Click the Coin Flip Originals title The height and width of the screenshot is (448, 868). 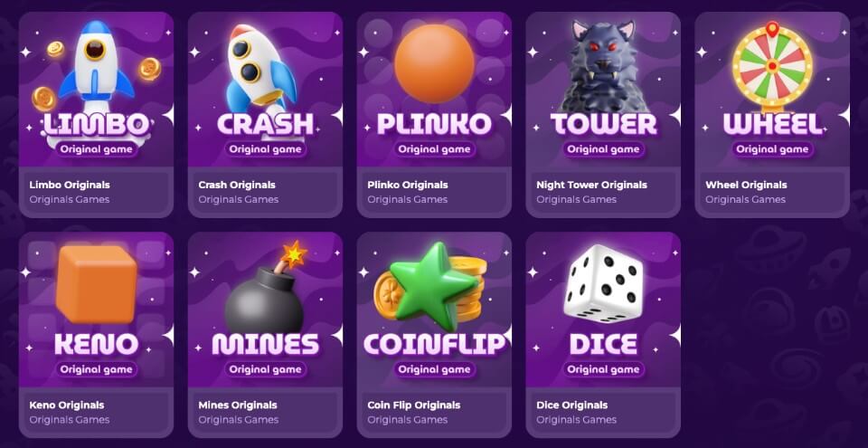coord(413,405)
